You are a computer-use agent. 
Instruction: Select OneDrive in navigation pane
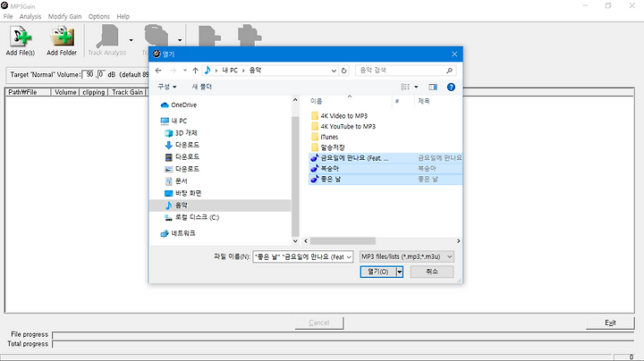(x=179, y=105)
